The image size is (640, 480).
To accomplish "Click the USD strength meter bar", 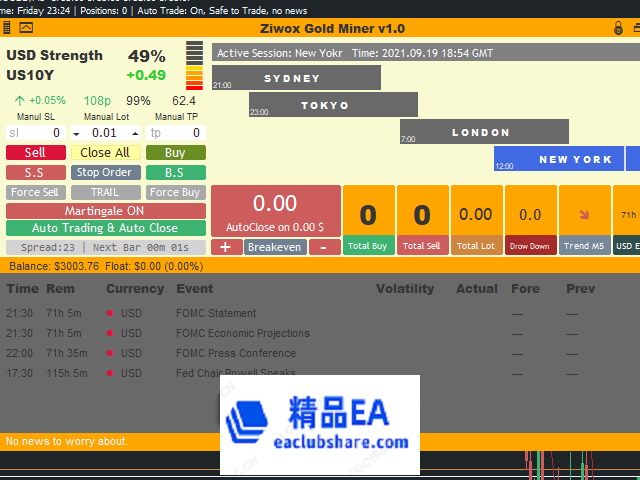I will coord(194,65).
